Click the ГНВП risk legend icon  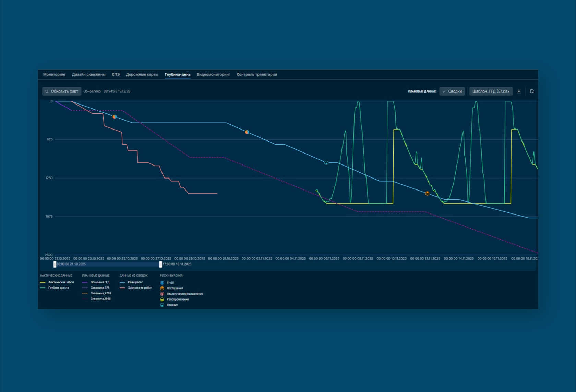(162, 283)
